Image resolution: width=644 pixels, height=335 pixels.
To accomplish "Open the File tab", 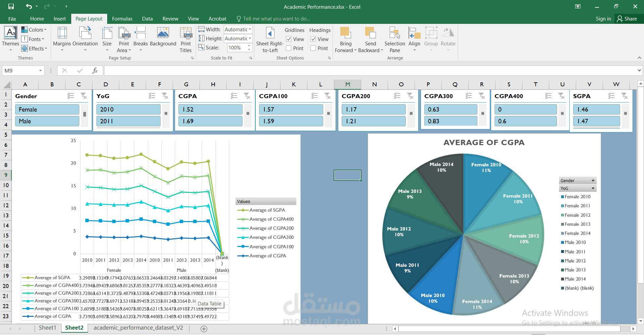I will [x=12, y=19].
